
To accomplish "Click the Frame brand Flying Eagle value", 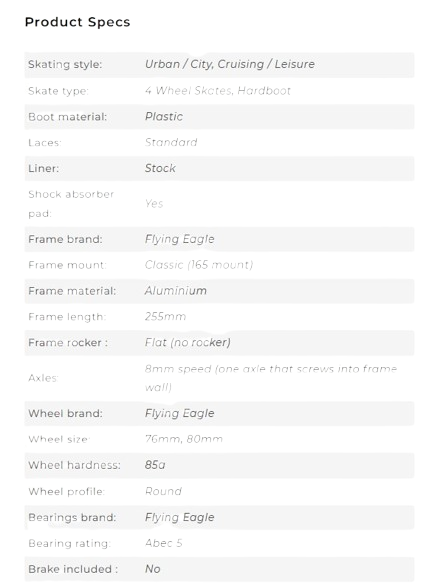I will click(180, 239).
